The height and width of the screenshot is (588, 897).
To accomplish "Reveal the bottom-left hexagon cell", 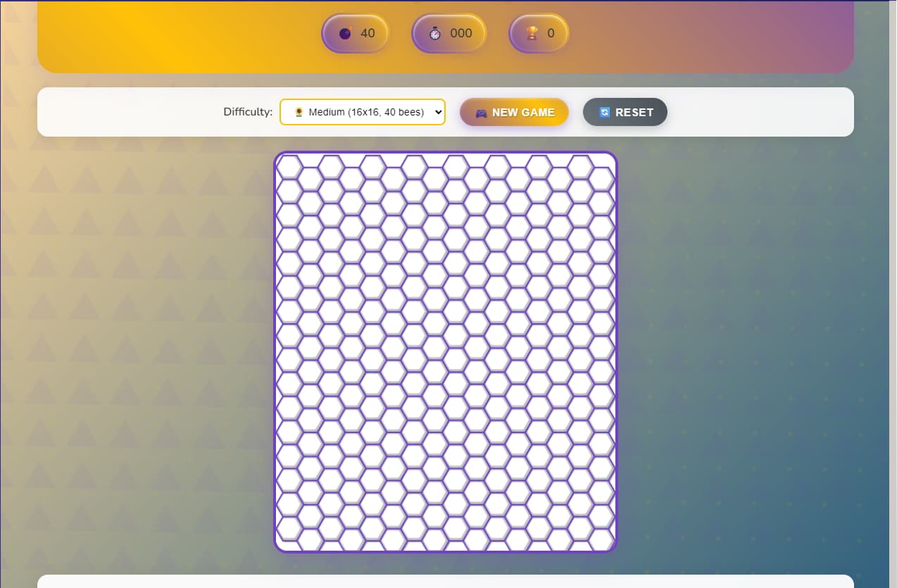I will click(289, 528).
